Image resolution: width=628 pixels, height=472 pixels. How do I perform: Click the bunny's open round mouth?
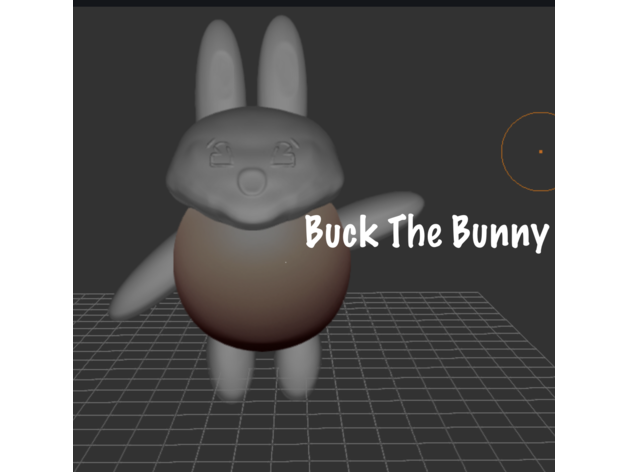250,181
